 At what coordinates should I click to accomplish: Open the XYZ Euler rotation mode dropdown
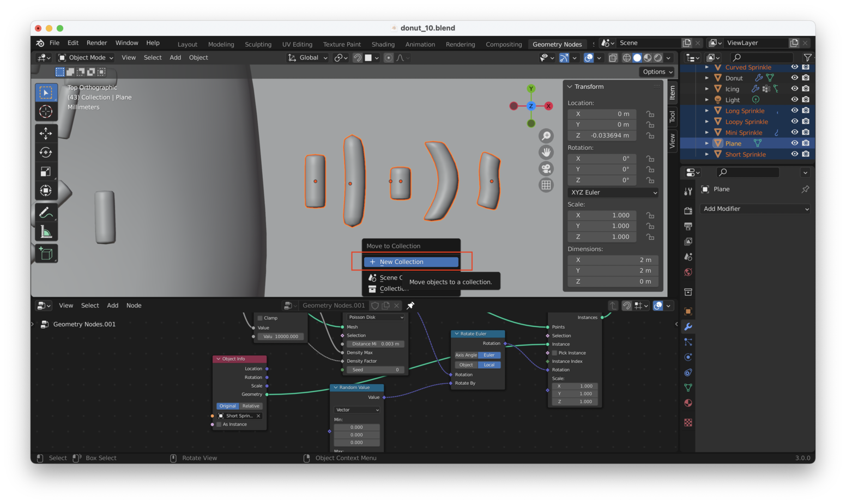pyautogui.click(x=613, y=192)
